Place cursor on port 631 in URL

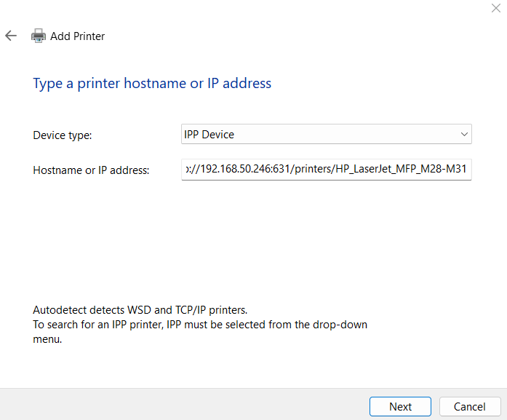[279, 170]
